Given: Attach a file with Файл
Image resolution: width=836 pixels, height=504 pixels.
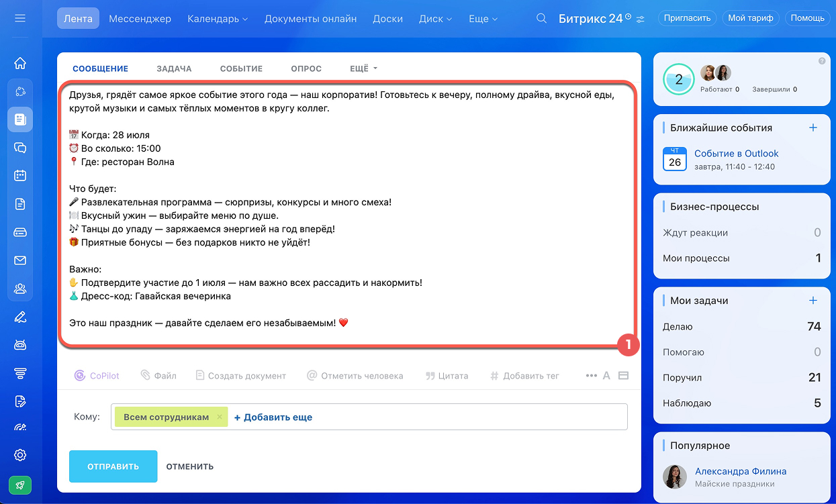Looking at the screenshot, I should click(158, 376).
